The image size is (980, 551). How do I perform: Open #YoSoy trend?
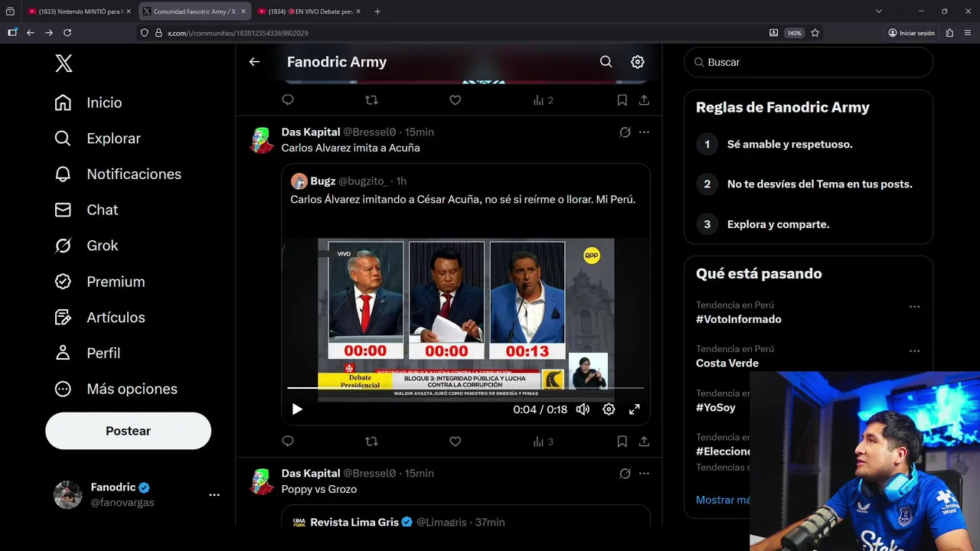click(x=716, y=407)
